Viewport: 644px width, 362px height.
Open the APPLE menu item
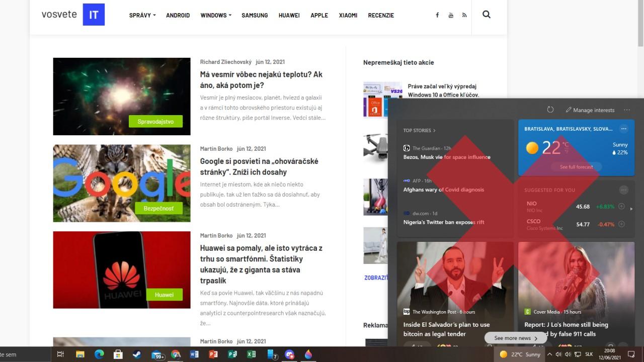(319, 15)
